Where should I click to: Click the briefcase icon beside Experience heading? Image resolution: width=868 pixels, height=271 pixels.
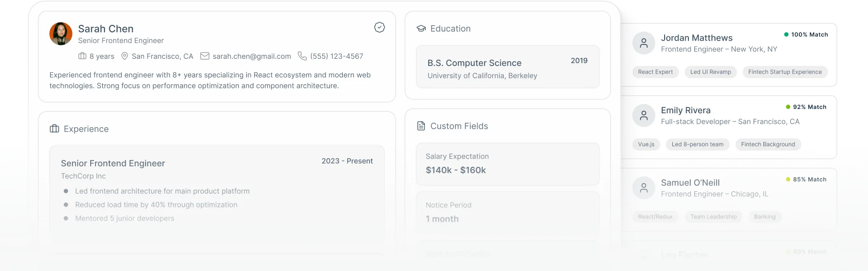pyautogui.click(x=54, y=129)
